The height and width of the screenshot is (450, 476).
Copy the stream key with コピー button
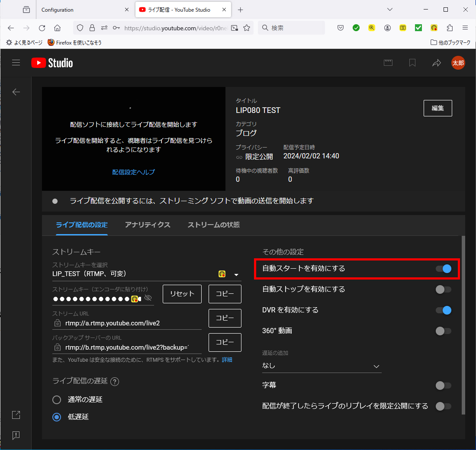225,294
